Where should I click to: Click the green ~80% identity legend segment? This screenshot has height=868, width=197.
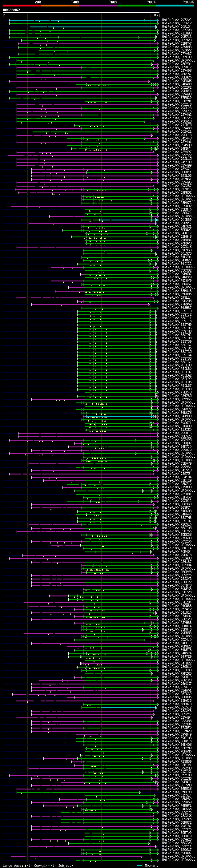[x=137, y=6]
